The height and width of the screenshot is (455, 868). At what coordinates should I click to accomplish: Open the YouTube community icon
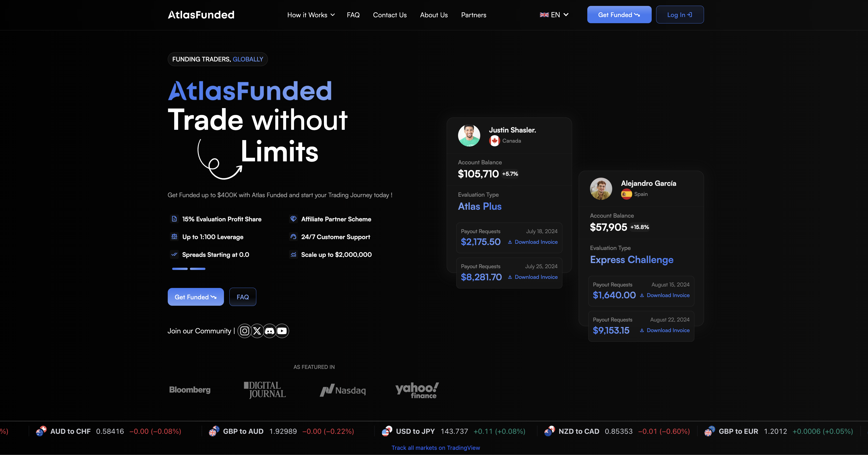tap(282, 331)
